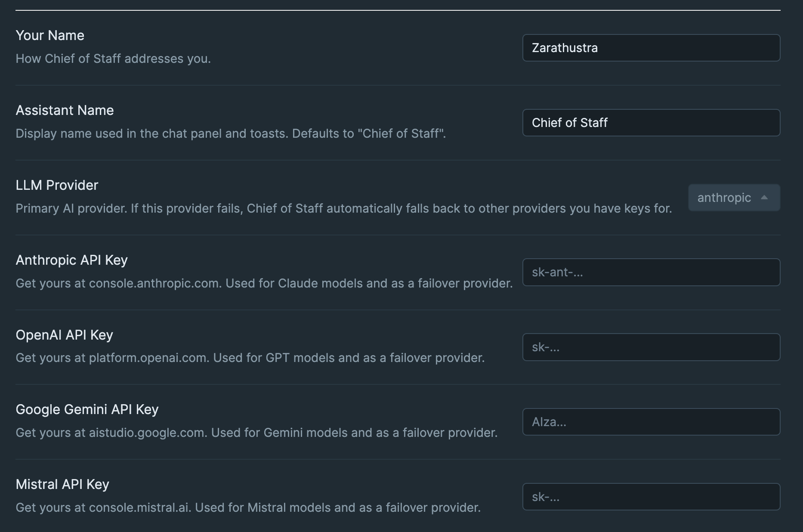
Task: Click the "How Chief of Staff addresses you" text
Action: point(113,59)
